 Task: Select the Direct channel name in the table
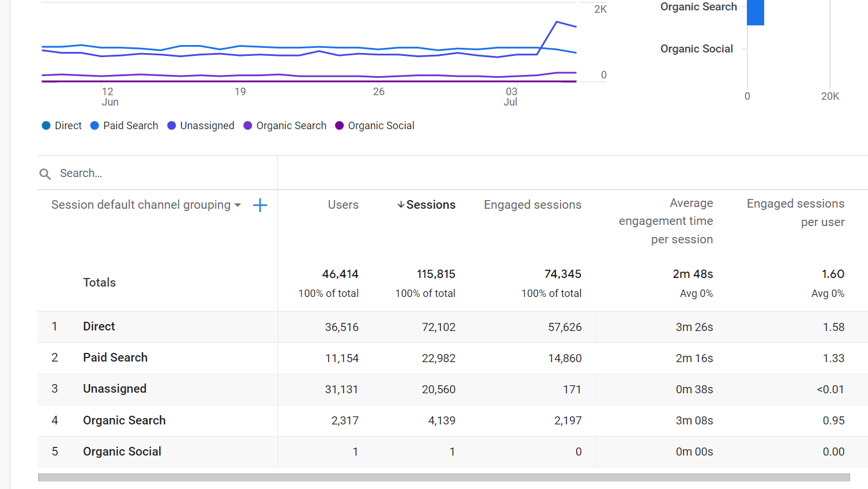point(99,326)
